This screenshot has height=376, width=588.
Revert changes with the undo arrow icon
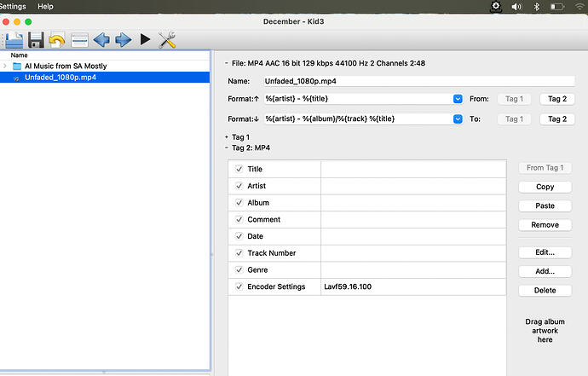57,40
